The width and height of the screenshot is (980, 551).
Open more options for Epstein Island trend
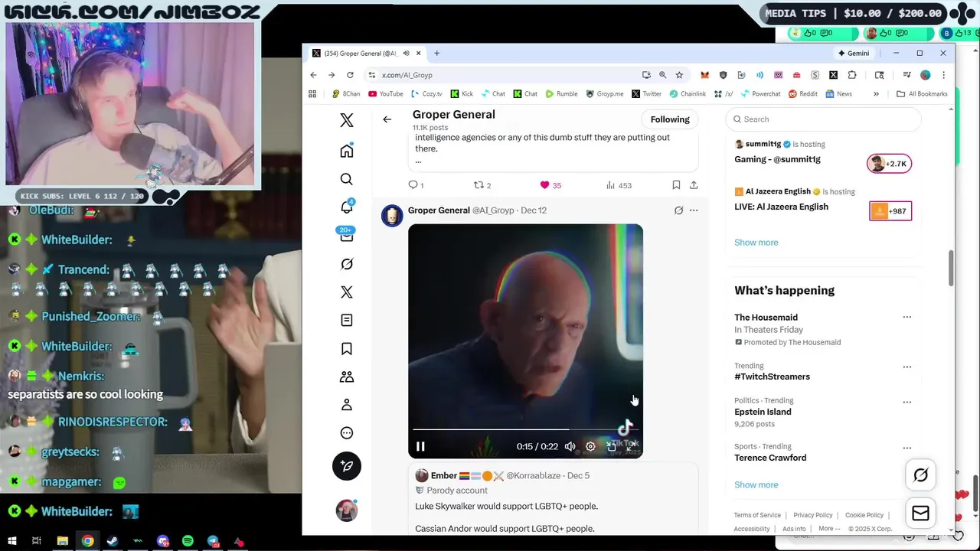point(907,402)
